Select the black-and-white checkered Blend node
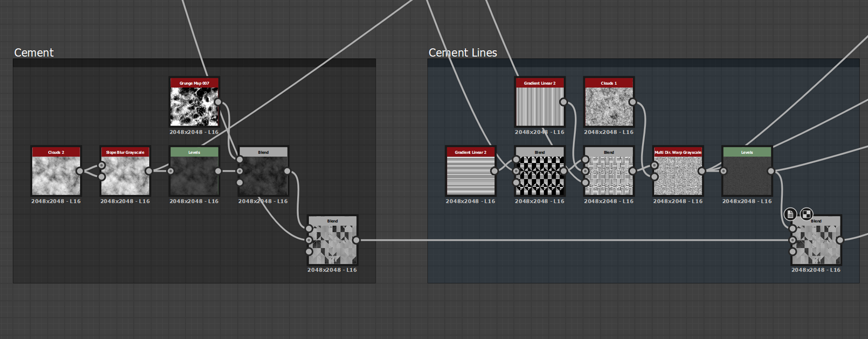This screenshot has height=339, width=868. [x=540, y=171]
